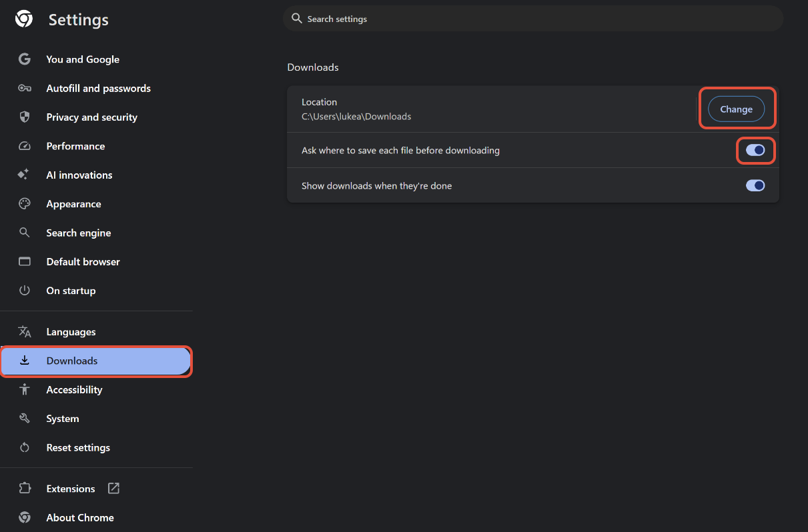Click the sparkle icon for AI innovations
This screenshot has width=808, height=532.
coord(24,175)
